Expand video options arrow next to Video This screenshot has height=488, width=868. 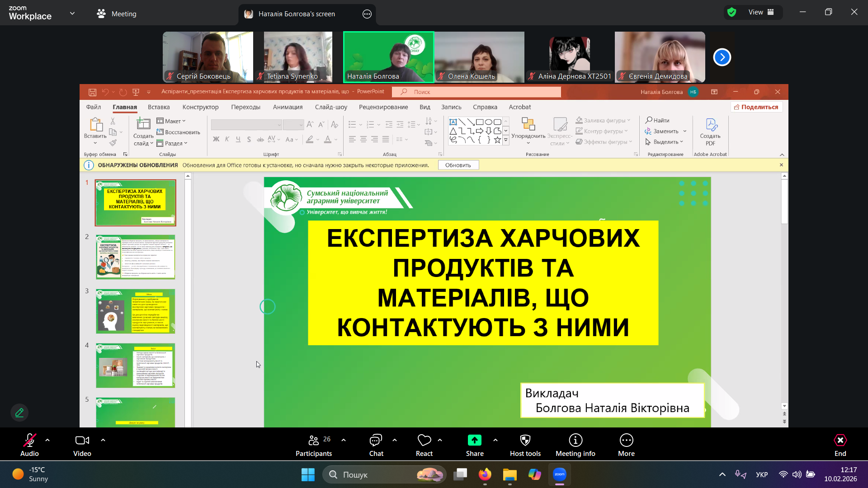pyautogui.click(x=103, y=440)
